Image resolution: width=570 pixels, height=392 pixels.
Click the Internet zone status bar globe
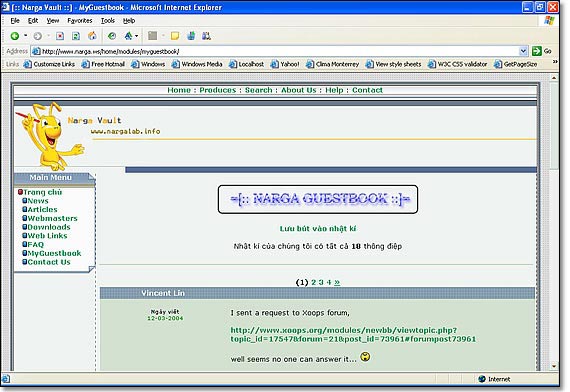click(x=482, y=379)
